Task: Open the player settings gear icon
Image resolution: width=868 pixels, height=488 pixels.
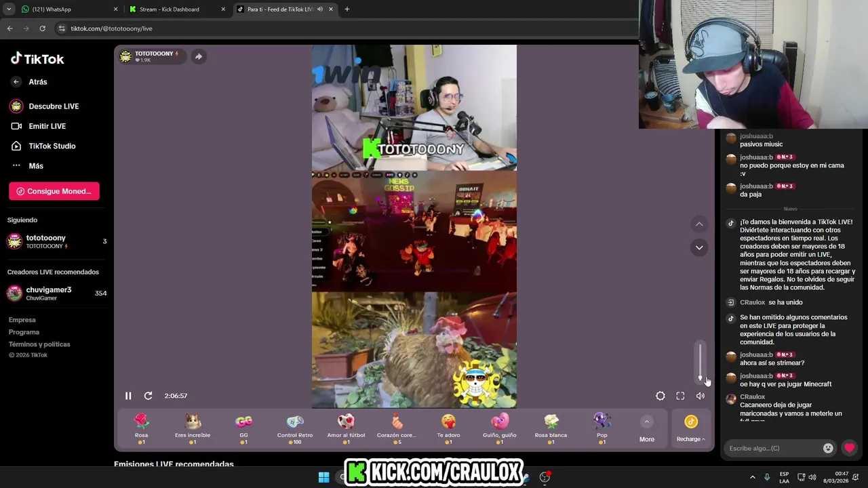Action: [660, 396]
